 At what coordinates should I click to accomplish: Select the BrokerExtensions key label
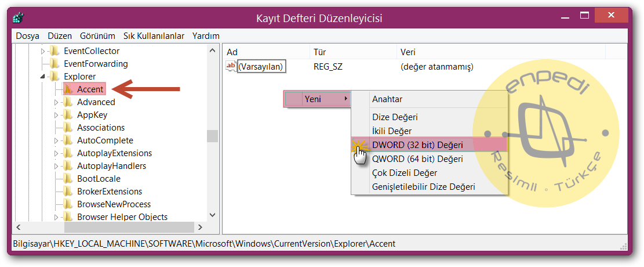click(x=110, y=192)
